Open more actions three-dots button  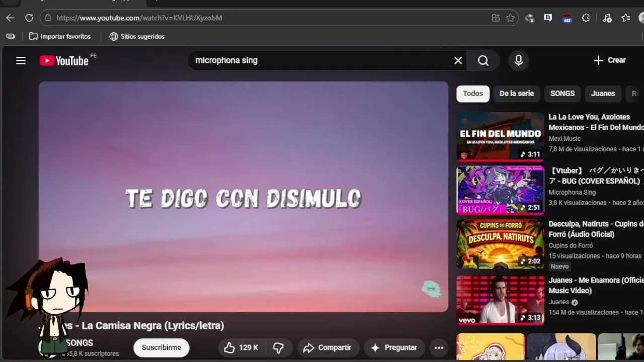coord(439,347)
